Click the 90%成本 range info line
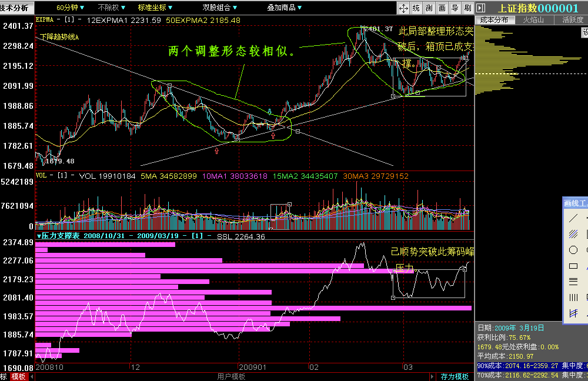Viewport: 588px width, 381px height. point(532,366)
